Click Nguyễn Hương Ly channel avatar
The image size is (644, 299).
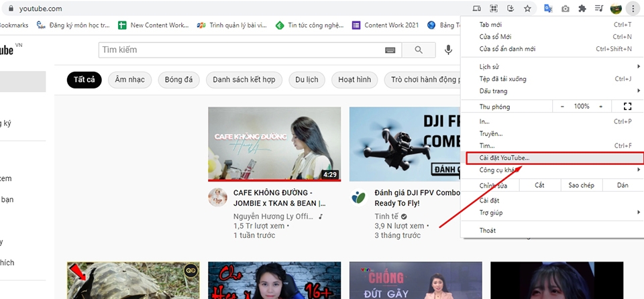point(217,198)
